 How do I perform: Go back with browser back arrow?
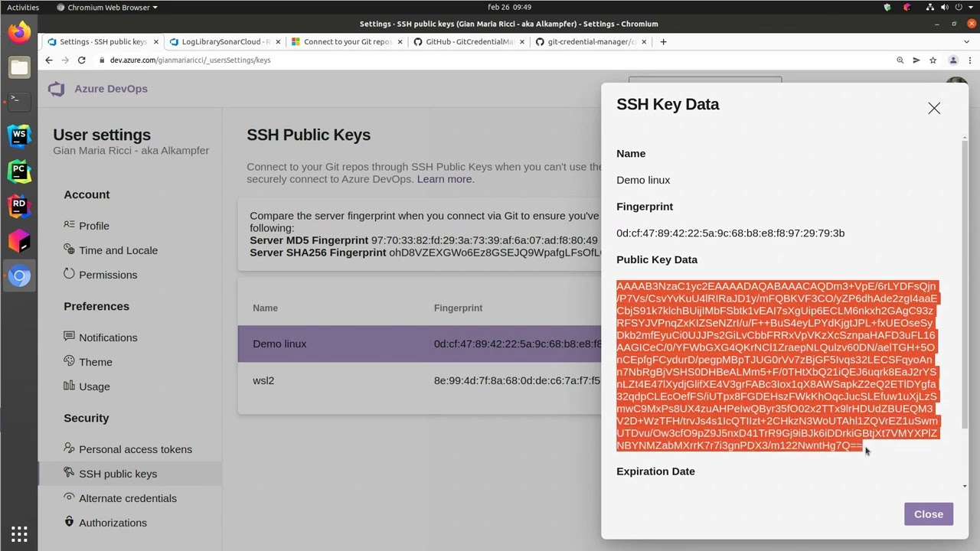pos(49,60)
